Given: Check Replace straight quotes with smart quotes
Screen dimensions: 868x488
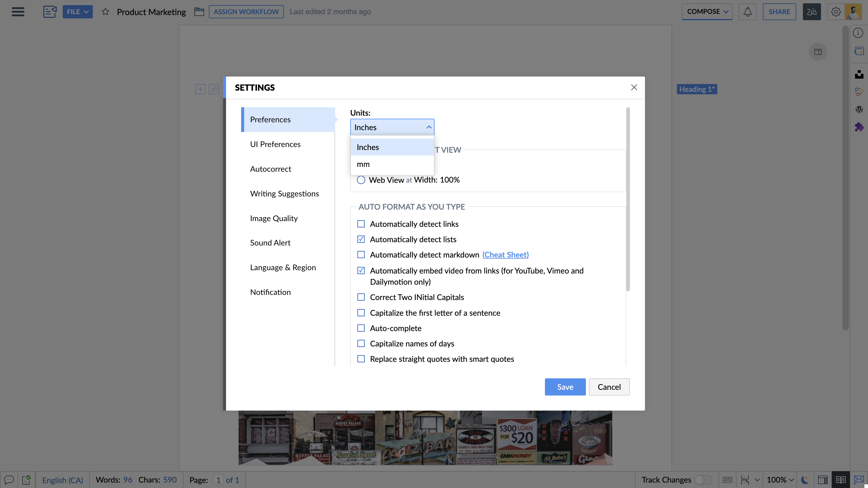Looking at the screenshot, I should click(361, 359).
